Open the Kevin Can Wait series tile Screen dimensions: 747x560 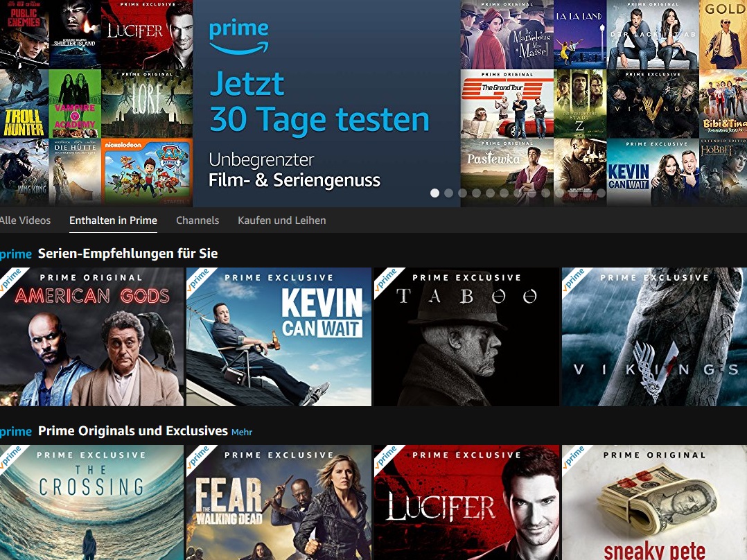279,336
